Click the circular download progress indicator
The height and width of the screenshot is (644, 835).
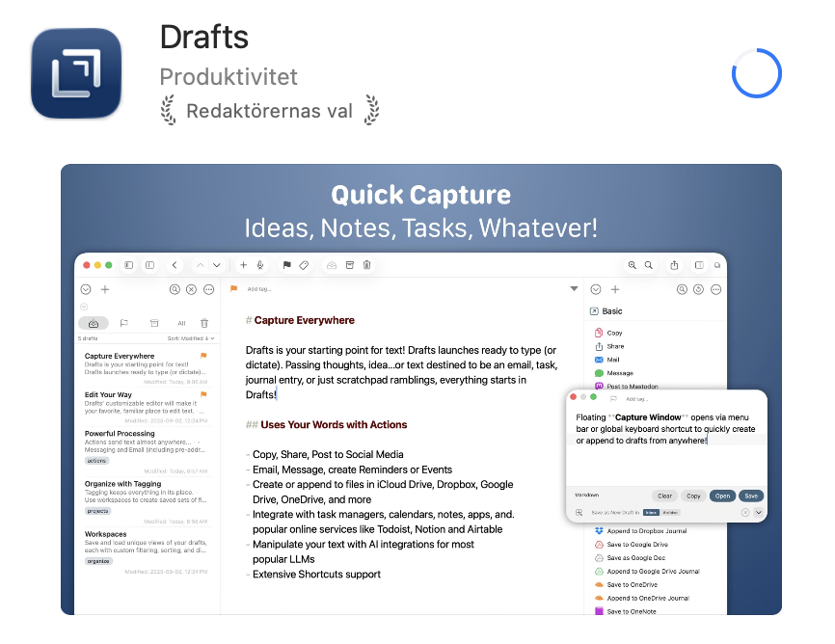point(756,73)
